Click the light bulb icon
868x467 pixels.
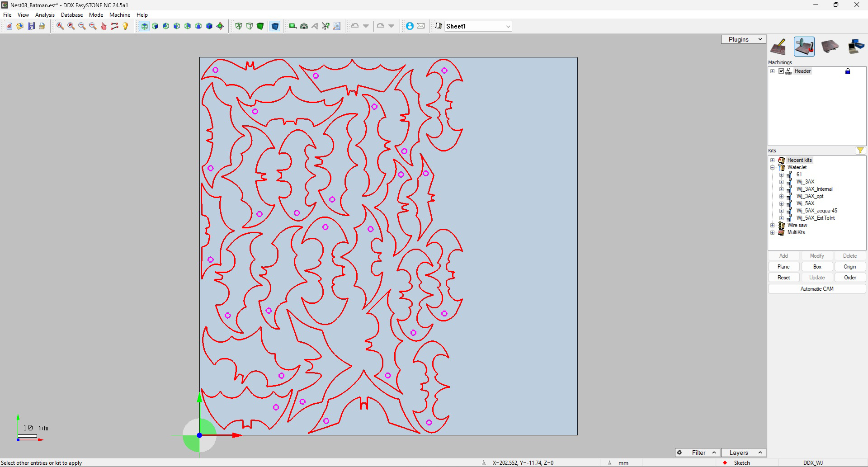(125, 26)
